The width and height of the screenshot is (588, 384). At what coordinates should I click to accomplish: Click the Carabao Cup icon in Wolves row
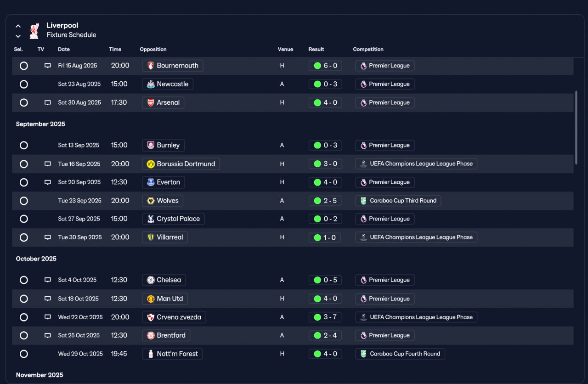click(x=363, y=201)
